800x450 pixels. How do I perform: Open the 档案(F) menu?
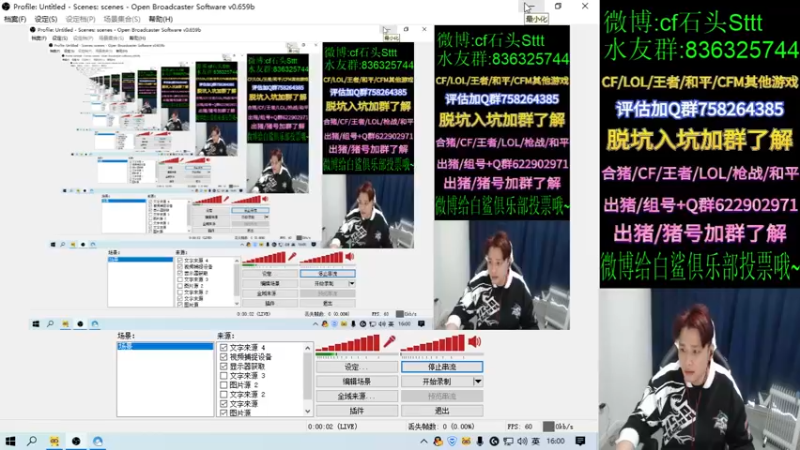(x=15, y=19)
